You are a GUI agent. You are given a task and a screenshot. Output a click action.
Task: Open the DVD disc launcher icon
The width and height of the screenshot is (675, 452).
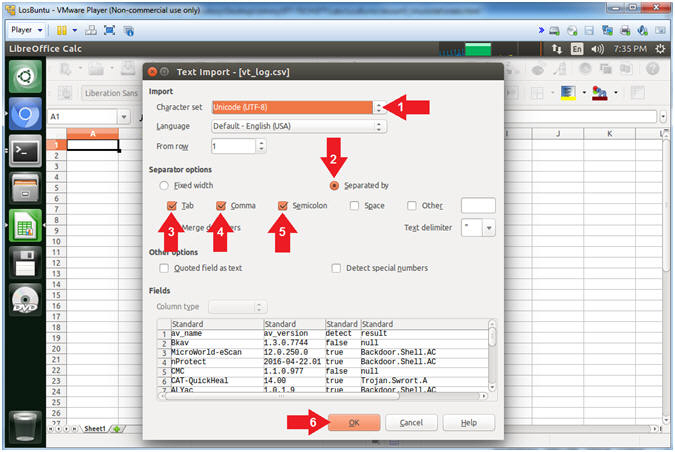[25, 300]
